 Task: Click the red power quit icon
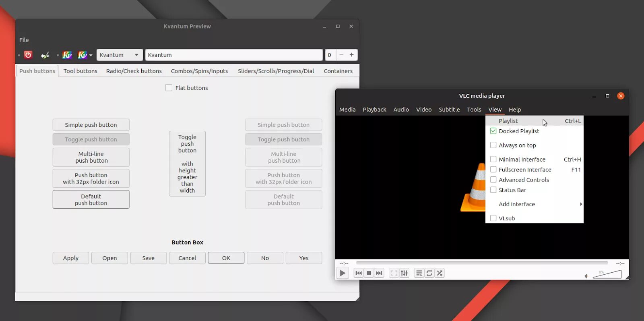point(28,55)
